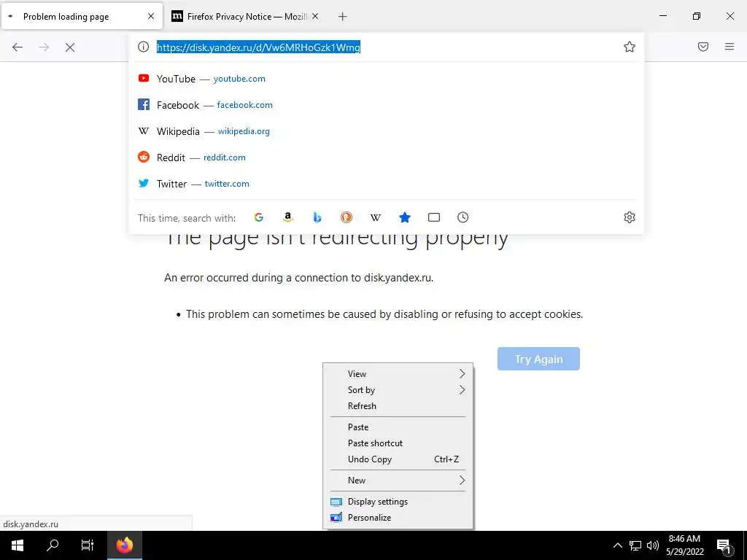Open site information icon in address bar

click(144, 47)
